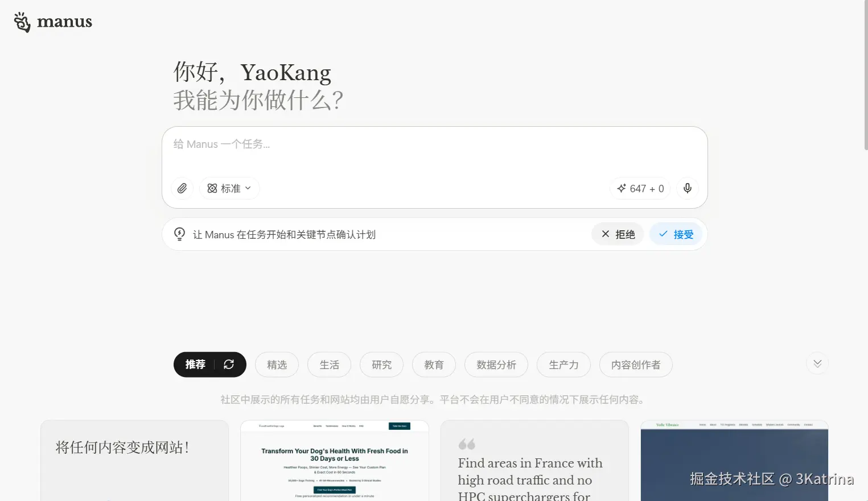The image size is (868, 501).
Task: Switch to the 精选 tab
Action: click(277, 365)
